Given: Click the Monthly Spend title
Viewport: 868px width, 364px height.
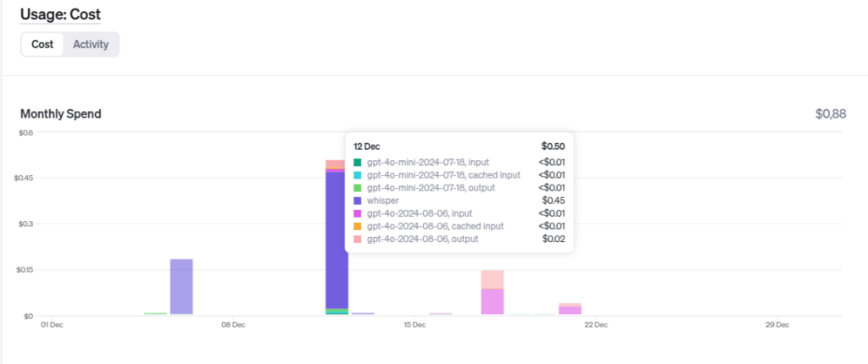Looking at the screenshot, I should pos(61,114).
